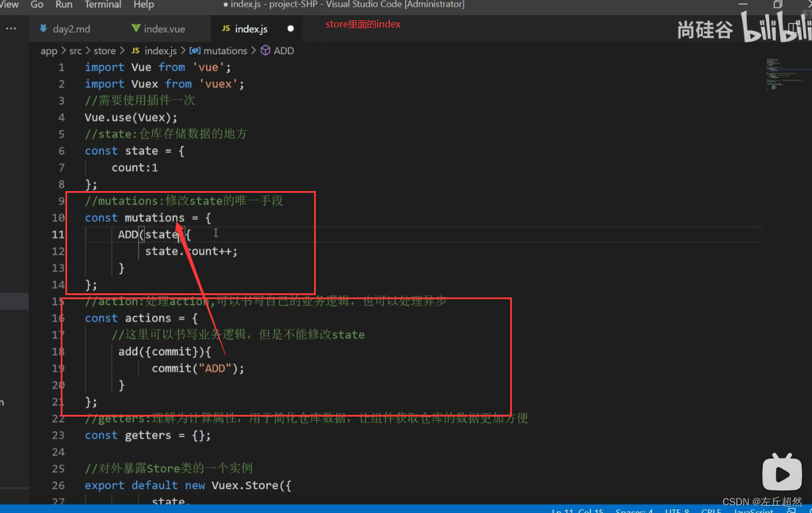Screen dimensions: 812x513
Task: Click line number 23 in the gutter
Action: (58, 435)
